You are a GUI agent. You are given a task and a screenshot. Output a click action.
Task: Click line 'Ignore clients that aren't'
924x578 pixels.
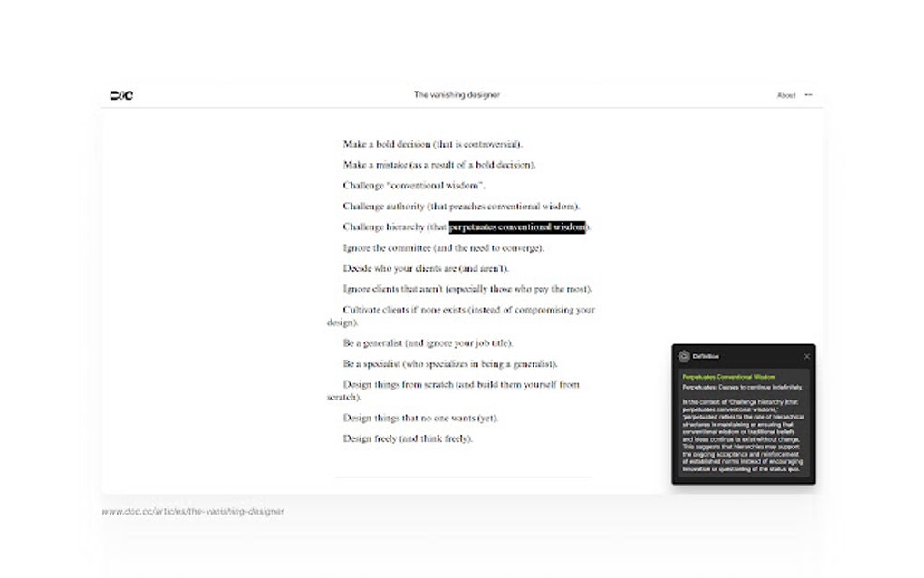tap(467, 289)
